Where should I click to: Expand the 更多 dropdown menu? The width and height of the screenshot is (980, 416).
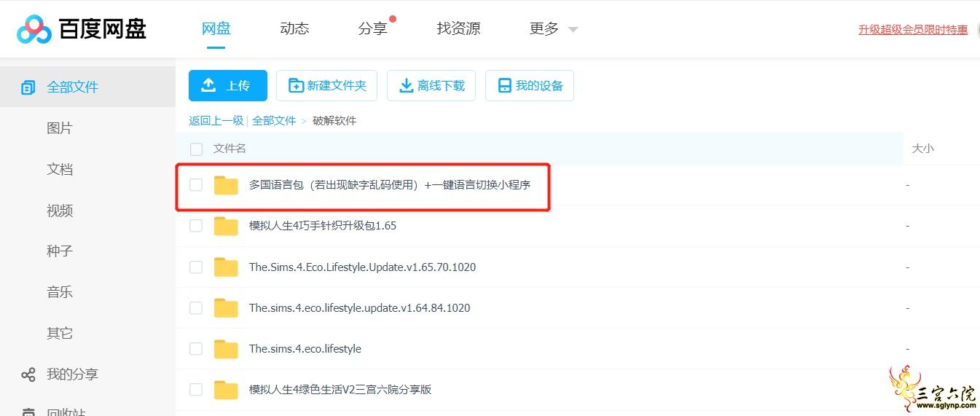coord(553,28)
